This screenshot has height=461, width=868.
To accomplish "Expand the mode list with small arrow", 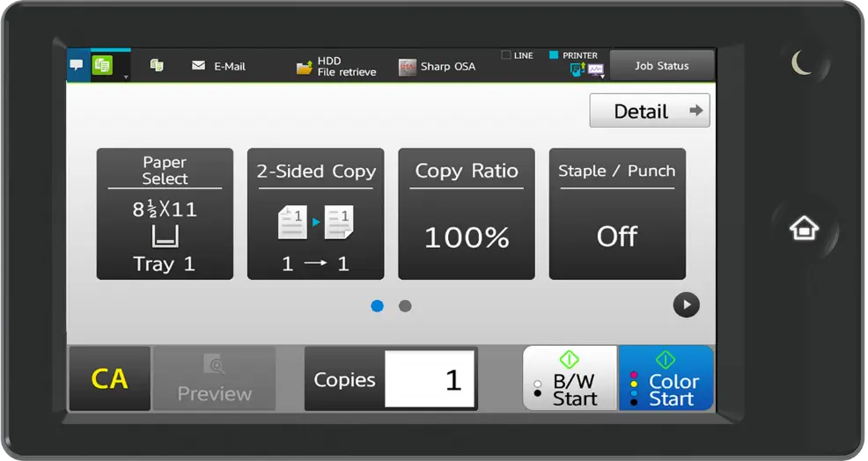I will click(125, 77).
